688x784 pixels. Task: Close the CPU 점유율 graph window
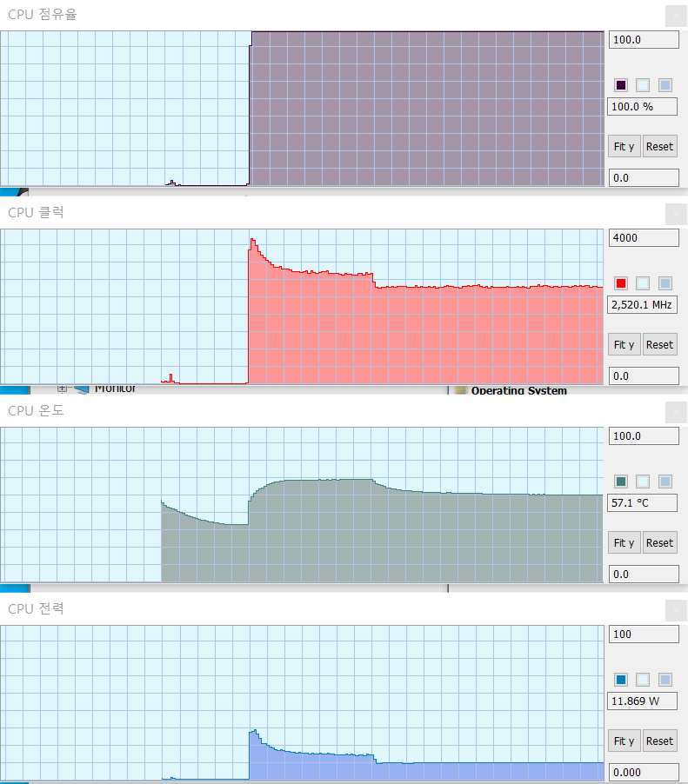click(x=676, y=16)
